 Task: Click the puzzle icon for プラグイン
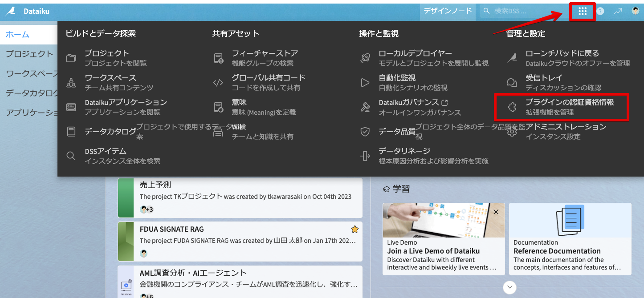tap(512, 107)
